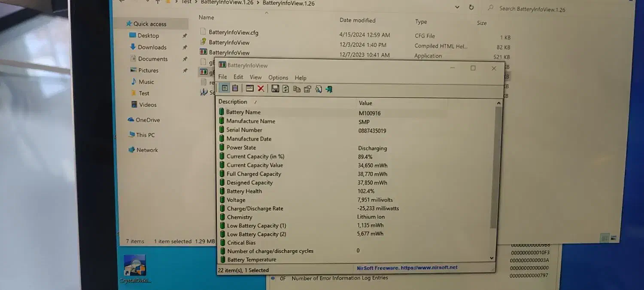
Task: Sort list by the Description column header
Action: [x=233, y=102]
